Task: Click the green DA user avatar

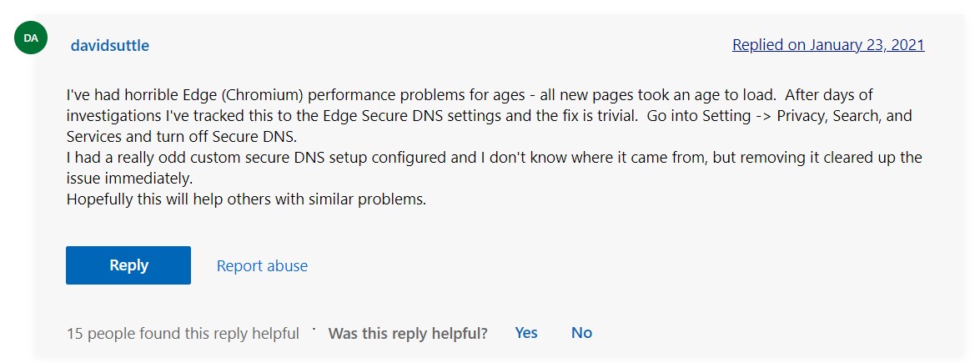Action: tap(31, 38)
